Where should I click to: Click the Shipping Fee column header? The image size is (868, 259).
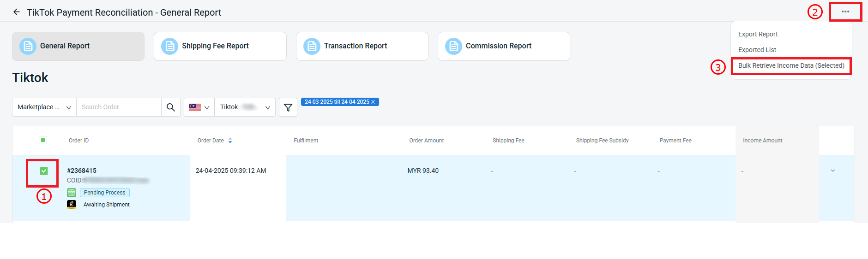point(508,141)
